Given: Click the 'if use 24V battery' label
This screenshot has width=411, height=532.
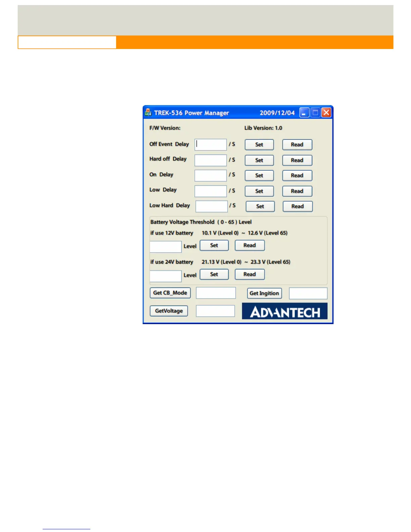Looking at the screenshot, I should tap(172, 262).
